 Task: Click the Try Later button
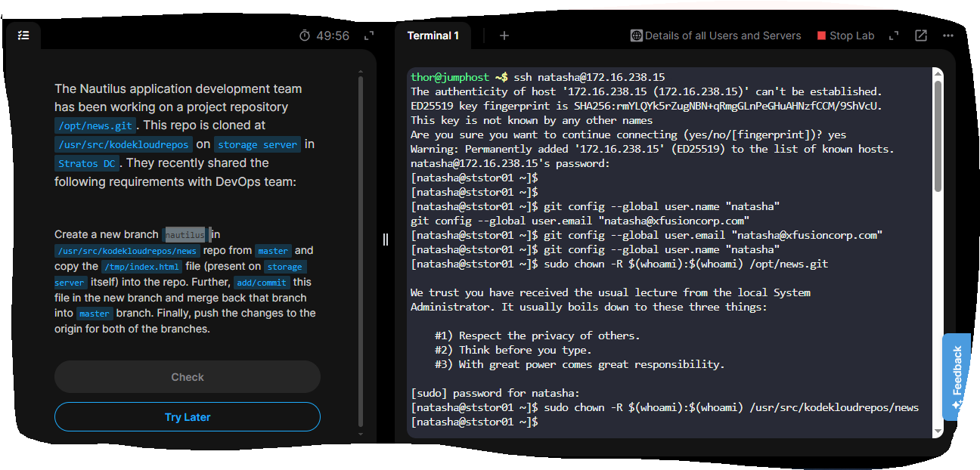tap(188, 416)
